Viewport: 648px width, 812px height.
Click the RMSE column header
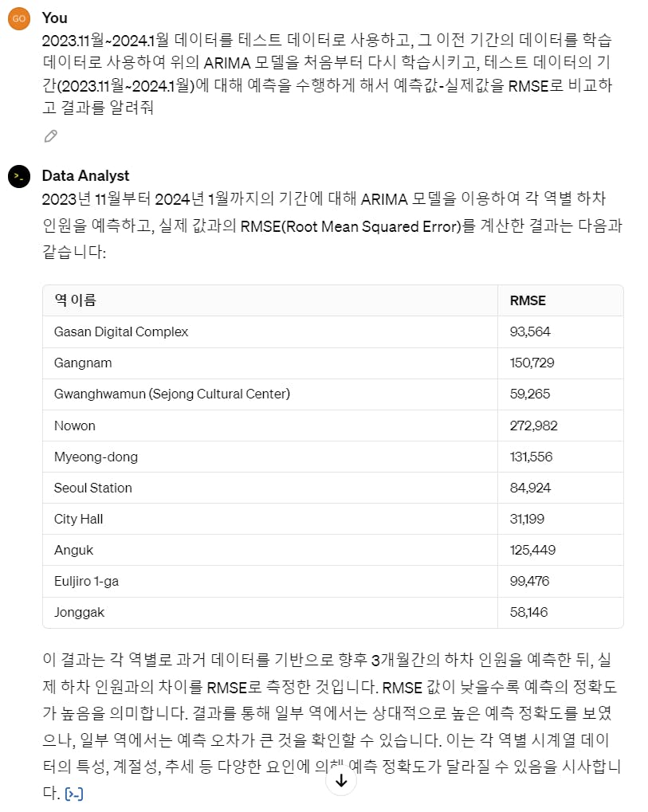528,300
